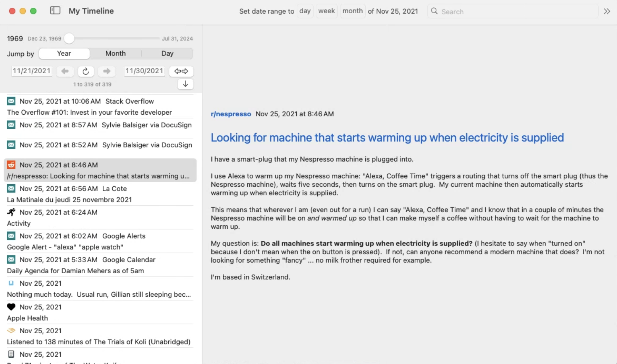Click Reddit icon of 8:46 AM entry
The width and height of the screenshot is (617, 364).
coord(11,165)
